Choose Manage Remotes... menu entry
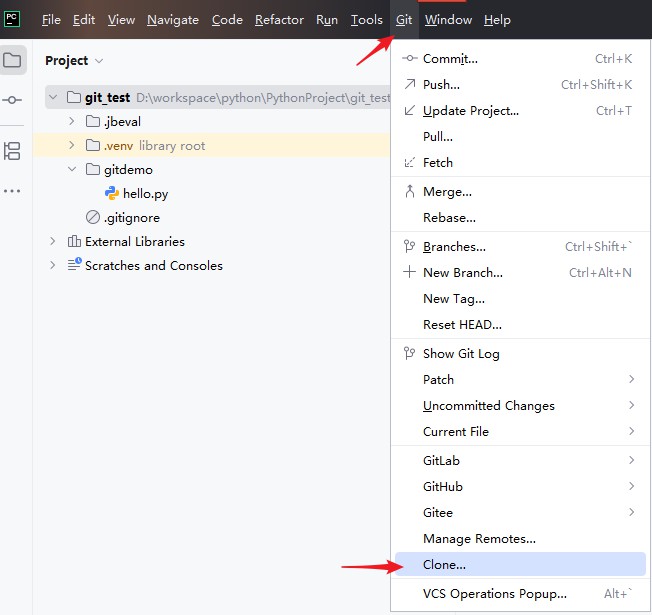 point(520,538)
